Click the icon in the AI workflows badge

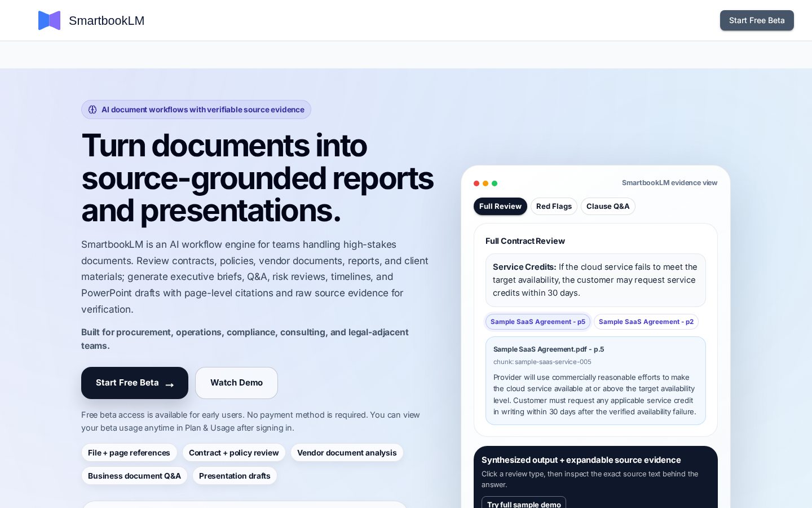[x=92, y=110]
